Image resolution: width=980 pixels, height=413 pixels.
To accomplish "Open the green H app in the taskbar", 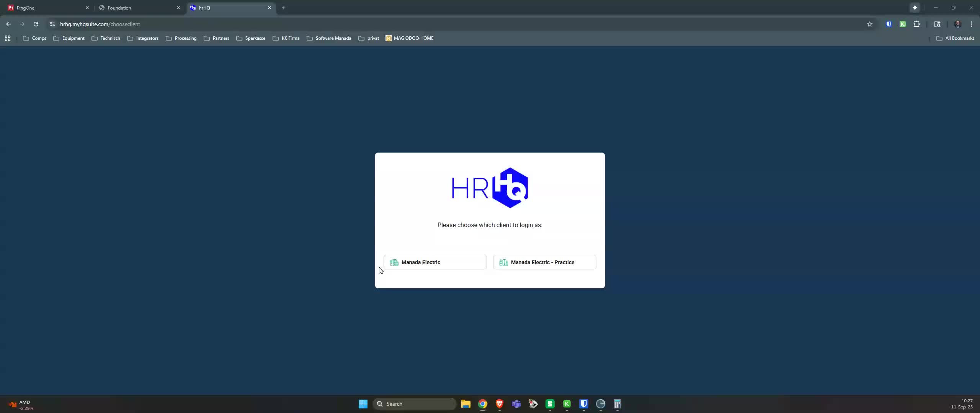I will 550,404.
